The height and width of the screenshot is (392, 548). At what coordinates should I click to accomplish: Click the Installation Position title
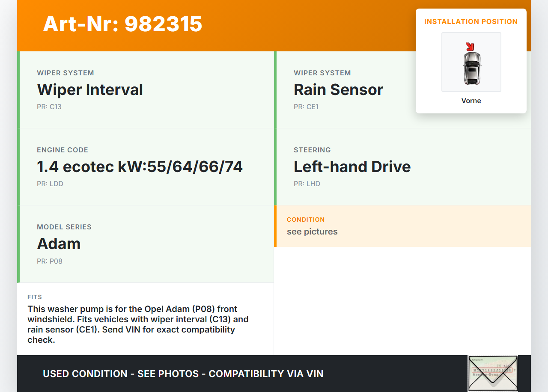pos(471,22)
